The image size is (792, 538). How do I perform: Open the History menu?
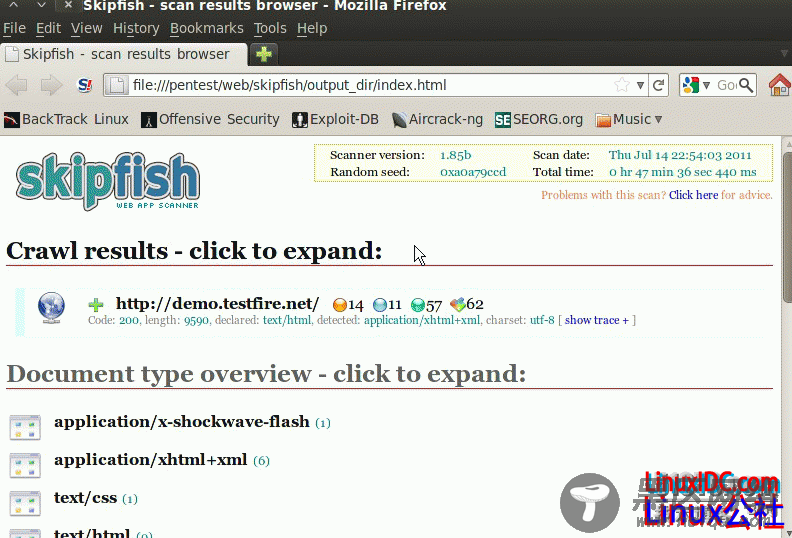[x=136, y=28]
